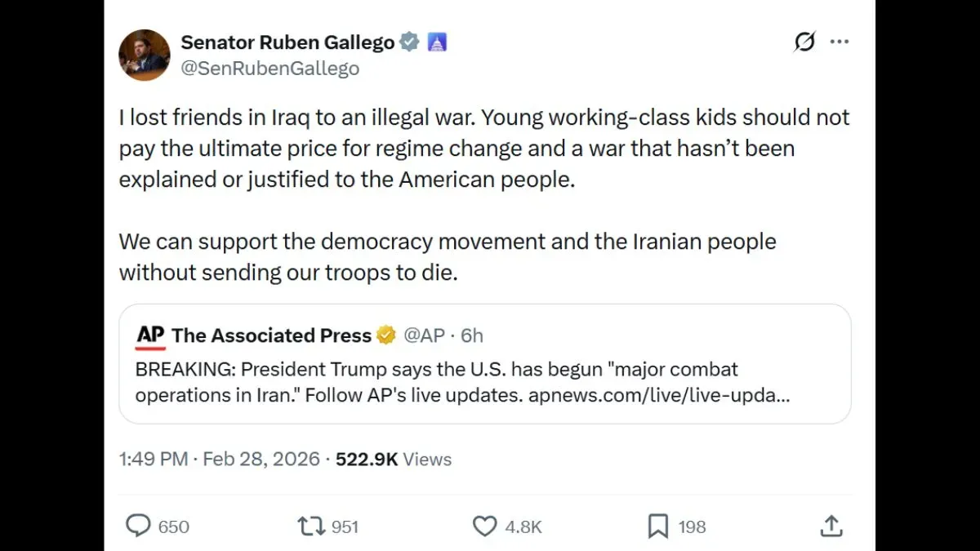Open the apnews.com live updates link

click(x=658, y=395)
